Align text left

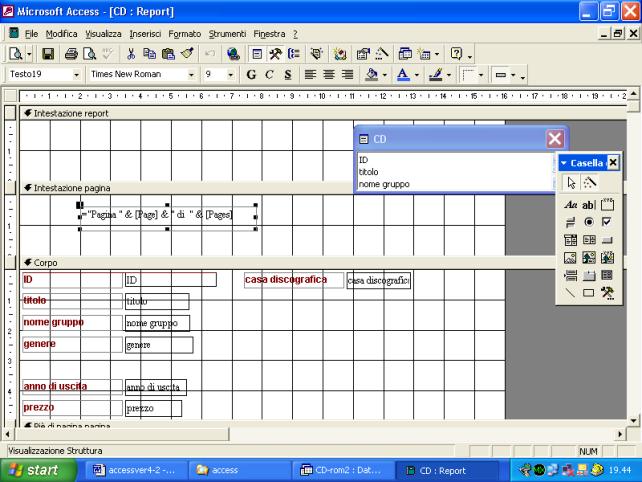(x=310, y=75)
